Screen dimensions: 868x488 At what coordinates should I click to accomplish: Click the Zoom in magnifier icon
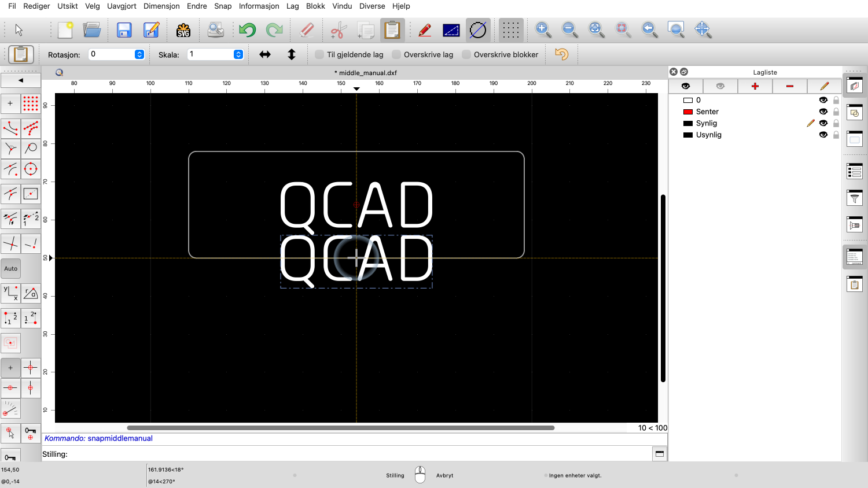pyautogui.click(x=542, y=30)
